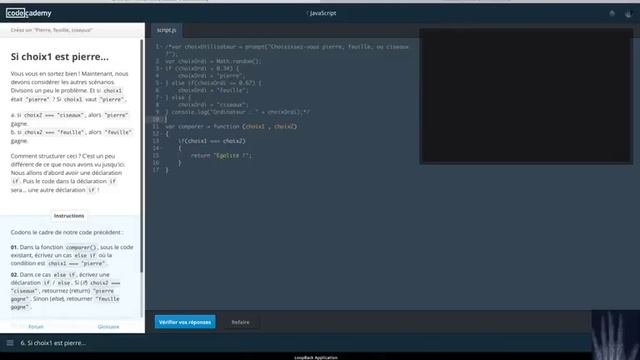Click the '6. Si choix1 est pierre...' lesson title

[53, 343]
